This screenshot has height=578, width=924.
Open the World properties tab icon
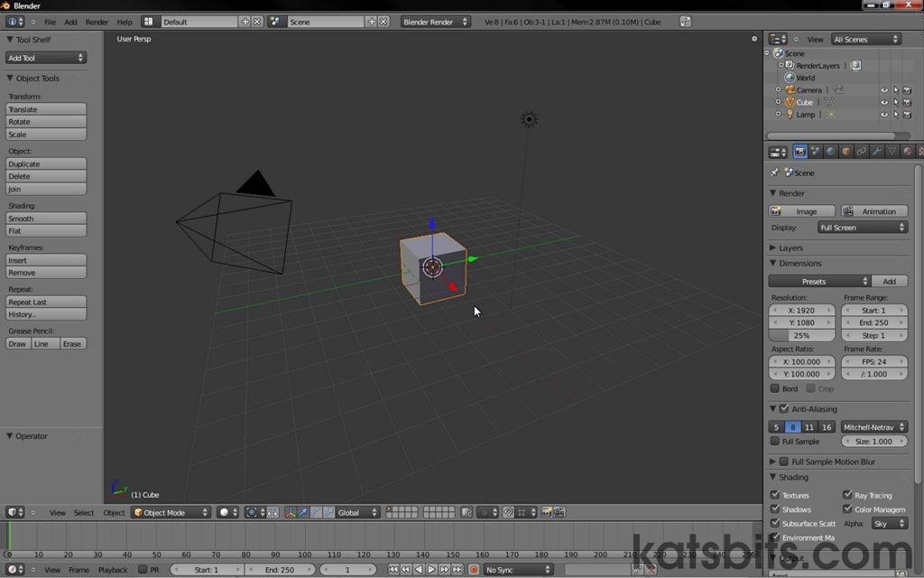click(x=830, y=152)
